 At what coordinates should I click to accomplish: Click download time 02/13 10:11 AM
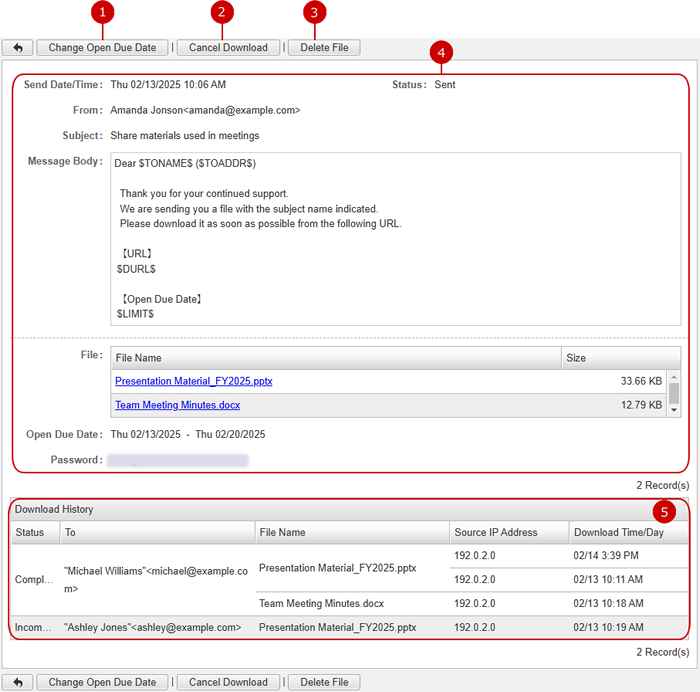[x=608, y=579]
